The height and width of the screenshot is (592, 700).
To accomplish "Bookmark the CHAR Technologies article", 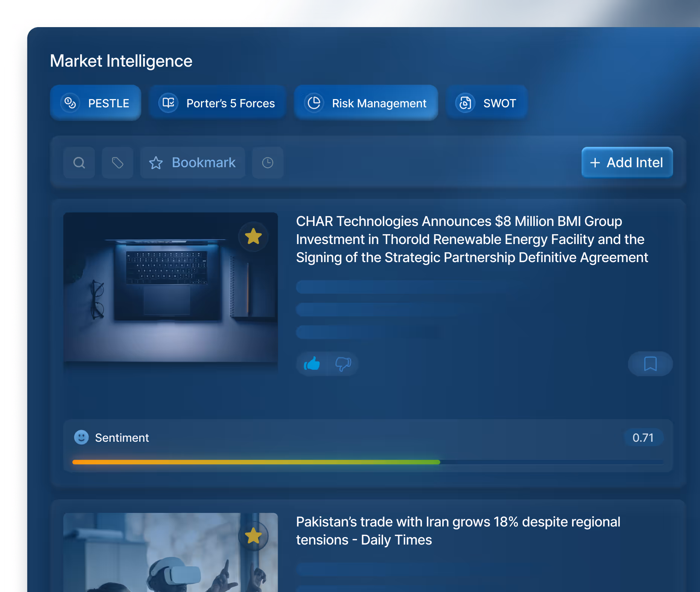I will point(650,364).
